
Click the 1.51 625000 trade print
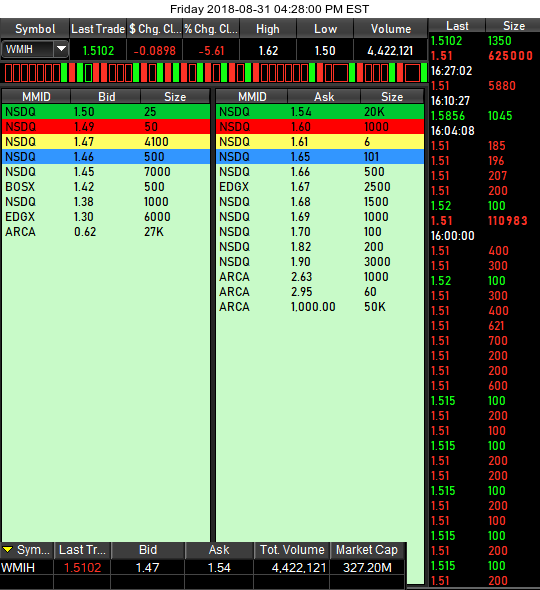tap(484, 56)
